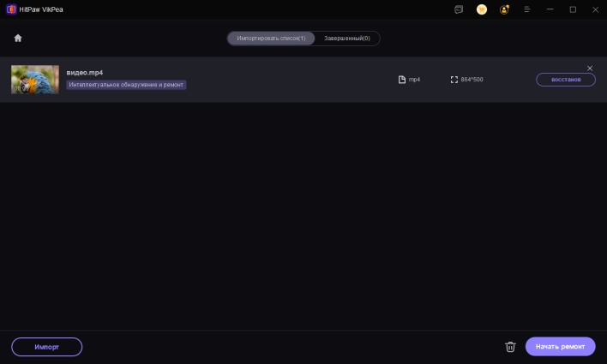This screenshot has width=607, height=364.
Task: Click the Импорт button
Action: (x=47, y=347)
